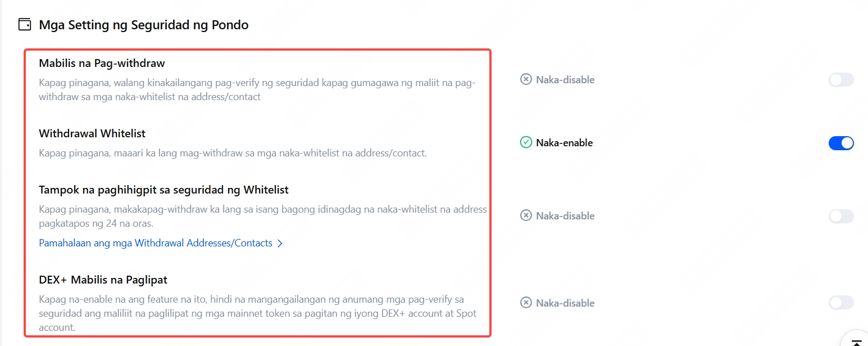Enable the DEX+ Mabilis na Paglipat switch

[840, 303]
